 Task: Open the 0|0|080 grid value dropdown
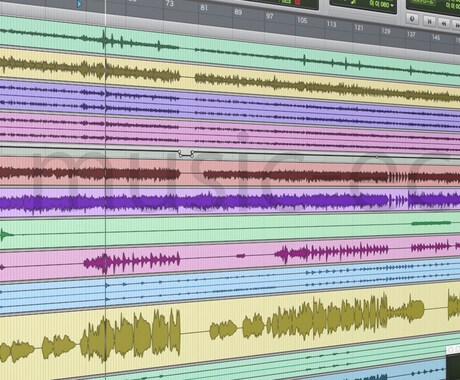381,5
